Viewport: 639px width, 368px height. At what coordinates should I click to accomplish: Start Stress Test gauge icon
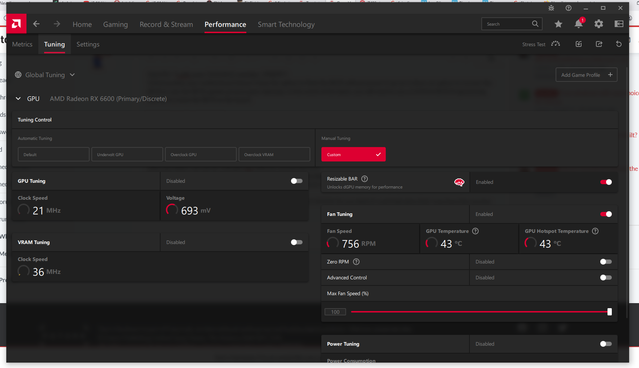pos(555,44)
